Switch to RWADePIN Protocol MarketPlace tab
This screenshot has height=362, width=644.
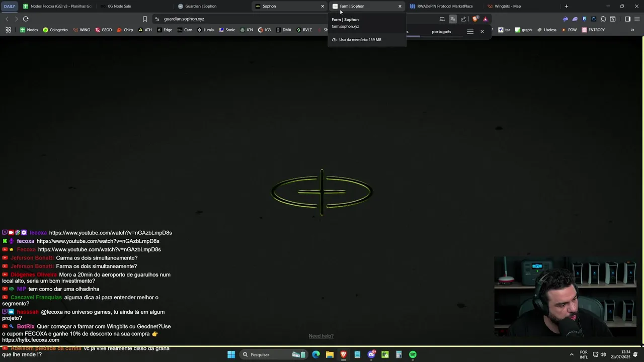[445, 7]
